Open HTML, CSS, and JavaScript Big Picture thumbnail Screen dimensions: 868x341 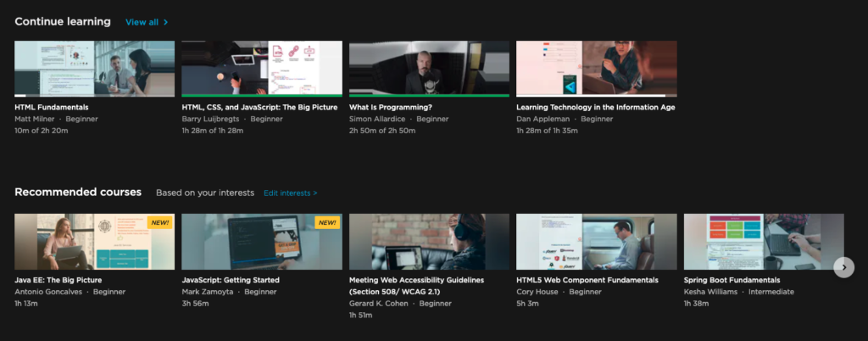[x=262, y=68]
